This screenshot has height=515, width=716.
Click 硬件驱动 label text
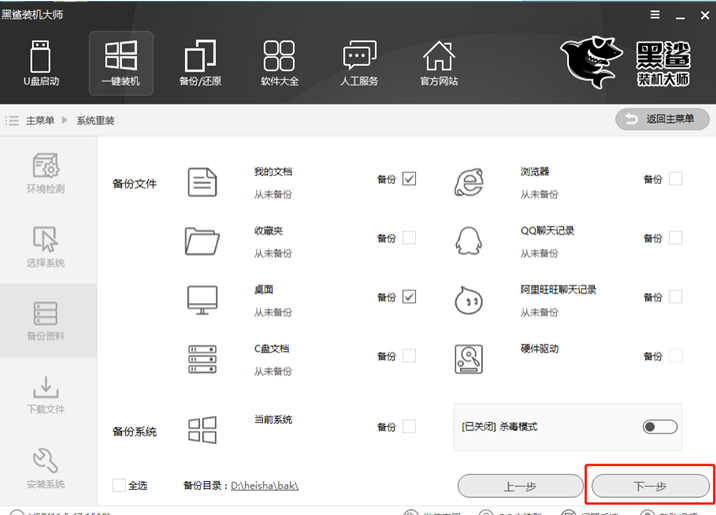point(540,349)
